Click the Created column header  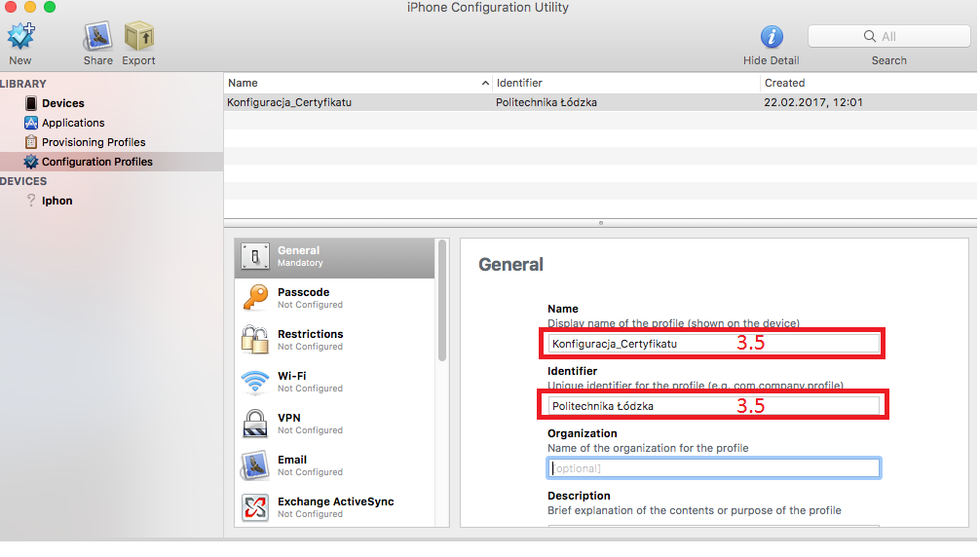point(868,83)
